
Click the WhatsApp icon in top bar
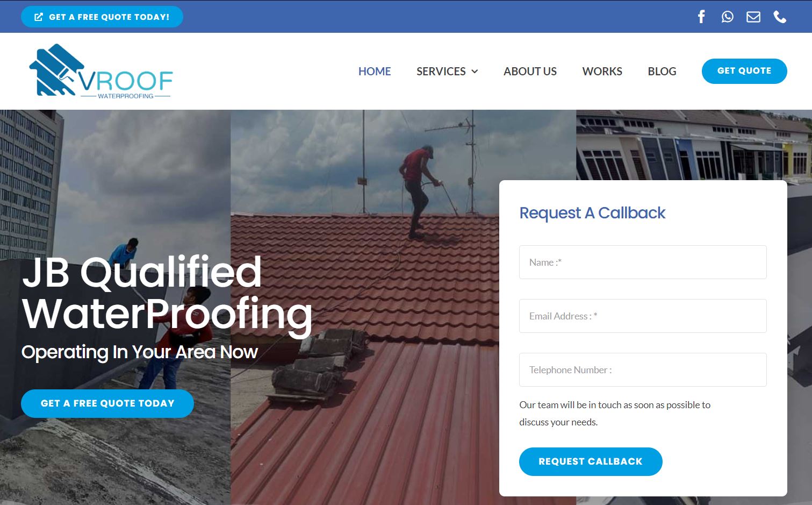[727, 17]
